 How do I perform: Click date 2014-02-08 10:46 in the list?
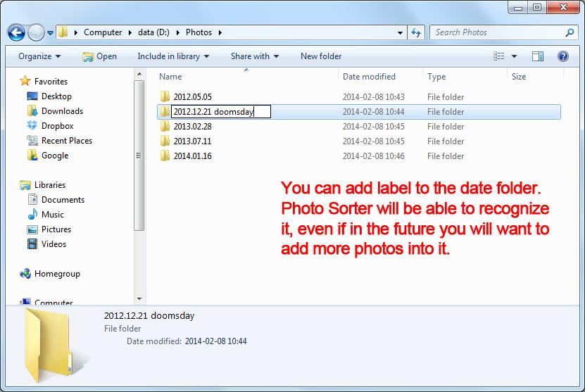(x=374, y=156)
